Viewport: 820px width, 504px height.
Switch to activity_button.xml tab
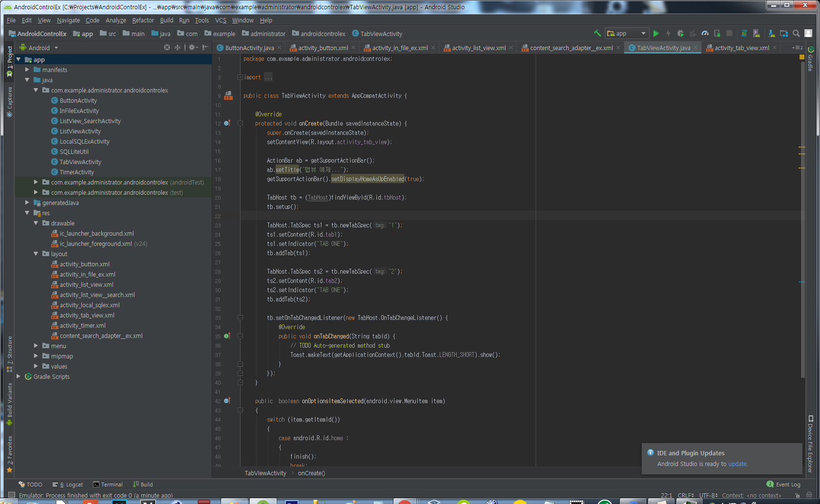323,48
